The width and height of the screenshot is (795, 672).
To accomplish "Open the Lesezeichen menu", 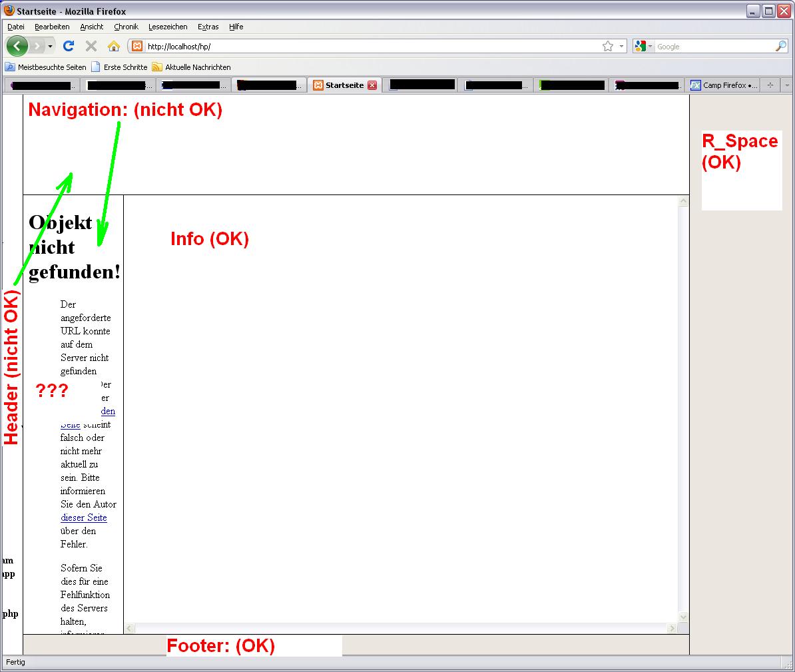I will (168, 27).
